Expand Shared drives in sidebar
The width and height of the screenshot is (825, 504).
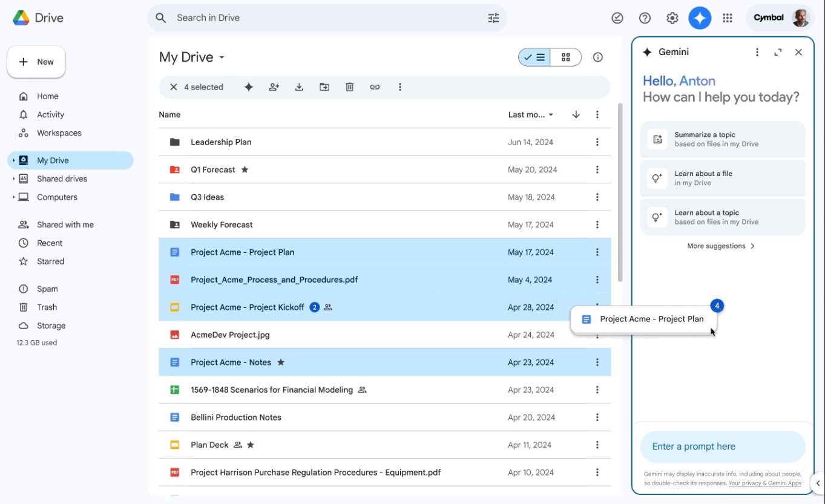[x=13, y=179]
